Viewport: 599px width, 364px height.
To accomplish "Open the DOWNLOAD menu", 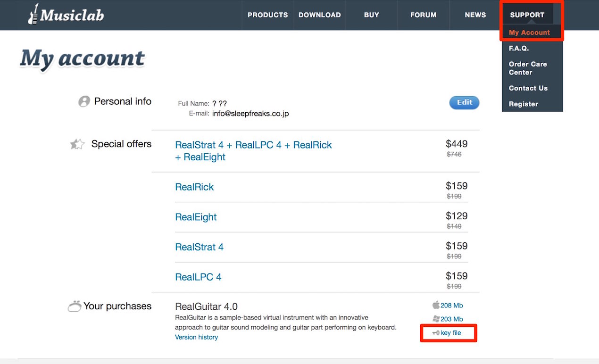I will pos(320,15).
